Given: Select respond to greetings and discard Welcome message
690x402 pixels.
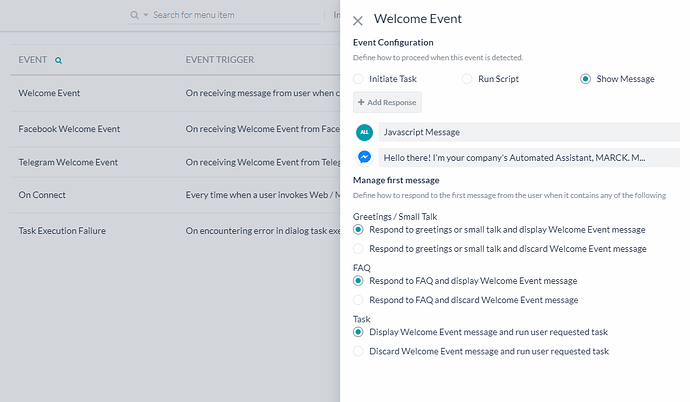Looking at the screenshot, I should (359, 248).
